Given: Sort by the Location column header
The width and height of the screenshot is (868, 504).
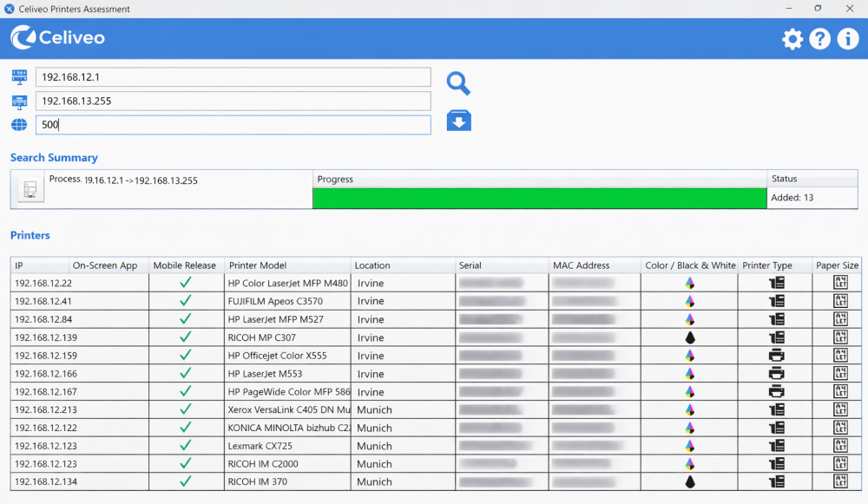Looking at the screenshot, I should (x=403, y=265).
